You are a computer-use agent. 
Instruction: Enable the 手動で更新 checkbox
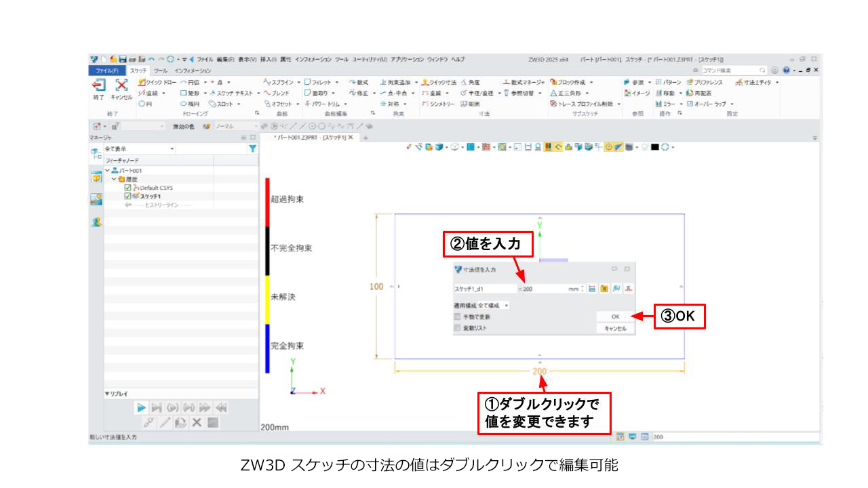(458, 317)
